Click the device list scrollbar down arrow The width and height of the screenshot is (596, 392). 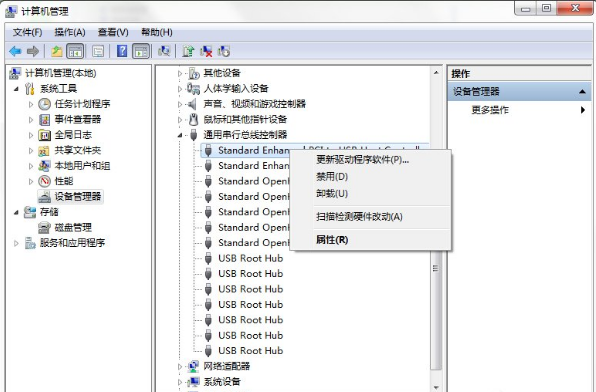[436, 387]
